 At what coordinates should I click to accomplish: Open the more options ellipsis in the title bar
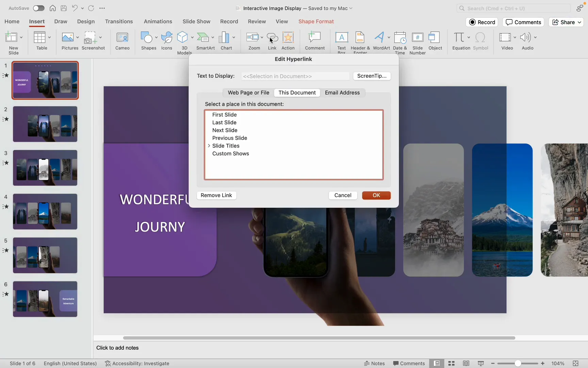tap(102, 8)
